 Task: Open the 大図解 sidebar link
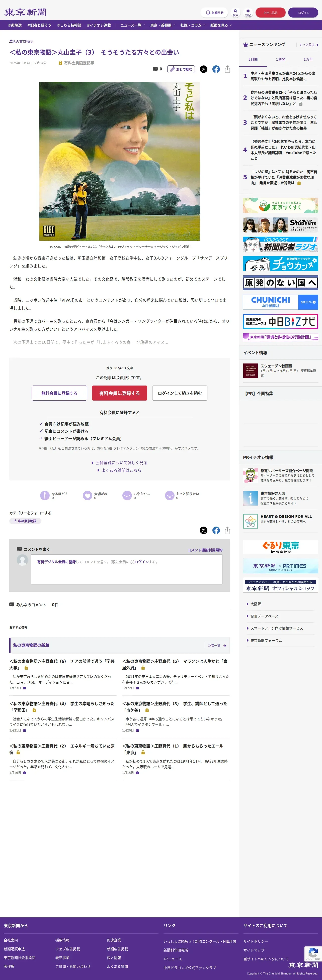256,604
